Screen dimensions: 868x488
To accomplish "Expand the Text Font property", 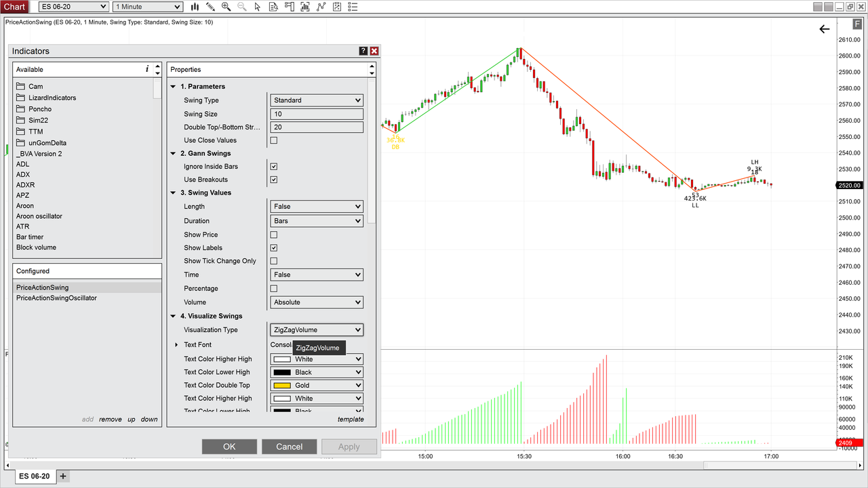I will (176, 345).
